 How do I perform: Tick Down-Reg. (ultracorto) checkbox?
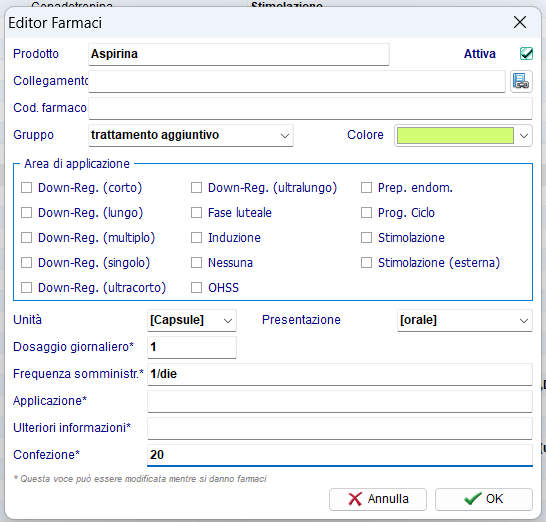(x=26, y=288)
